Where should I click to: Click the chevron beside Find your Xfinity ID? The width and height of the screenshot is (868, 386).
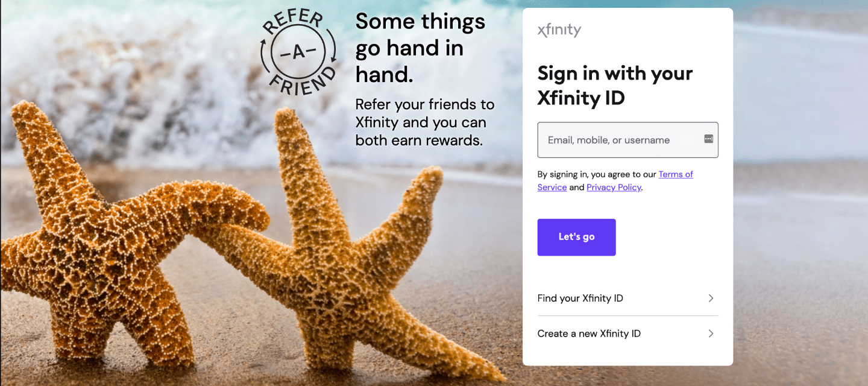pyautogui.click(x=711, y=298)
